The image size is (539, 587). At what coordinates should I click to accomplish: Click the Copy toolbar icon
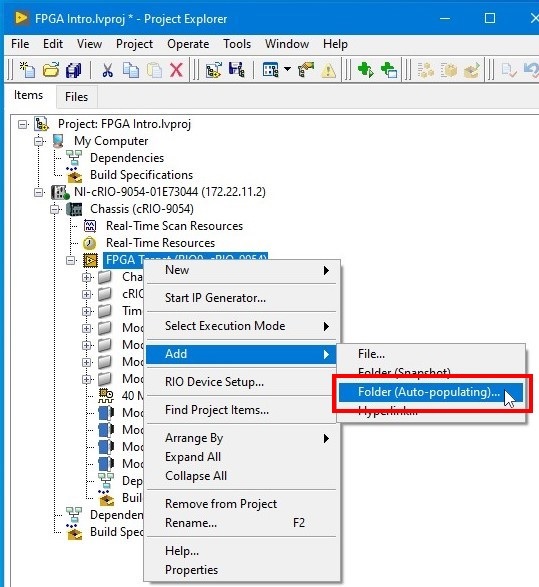click(x=131, y=70)
